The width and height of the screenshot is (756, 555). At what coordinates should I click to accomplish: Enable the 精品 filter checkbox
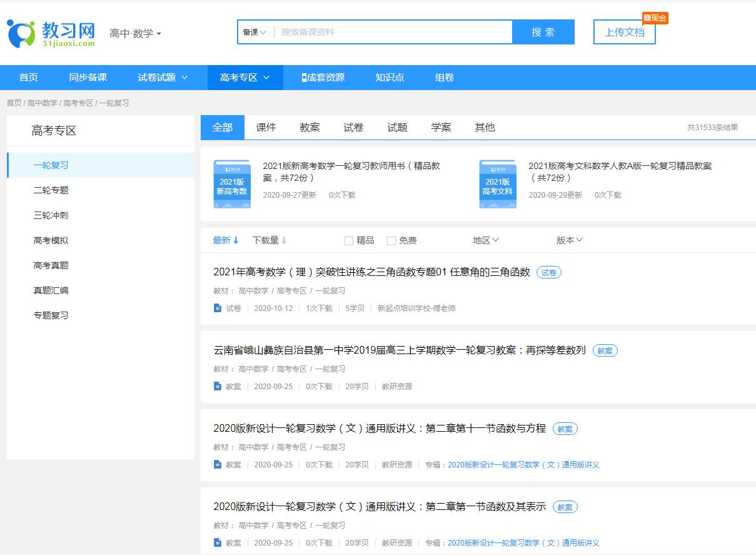348,240
